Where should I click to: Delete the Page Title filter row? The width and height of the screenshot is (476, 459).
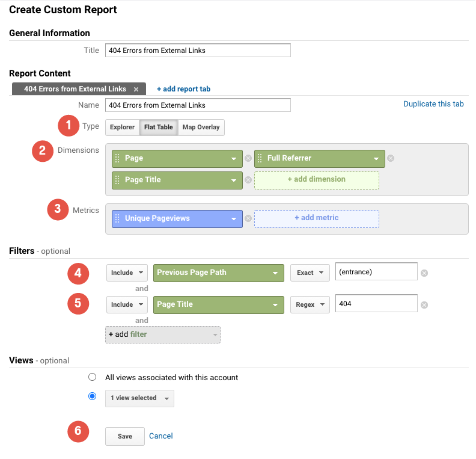(x=424, y=305)
